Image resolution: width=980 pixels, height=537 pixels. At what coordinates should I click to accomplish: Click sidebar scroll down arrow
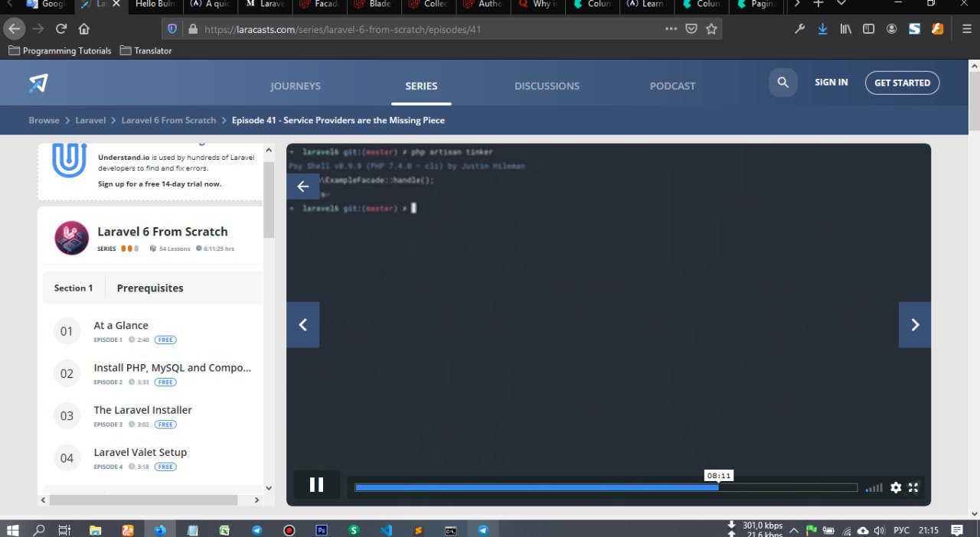pyautogui.click(x=269, y=487)
